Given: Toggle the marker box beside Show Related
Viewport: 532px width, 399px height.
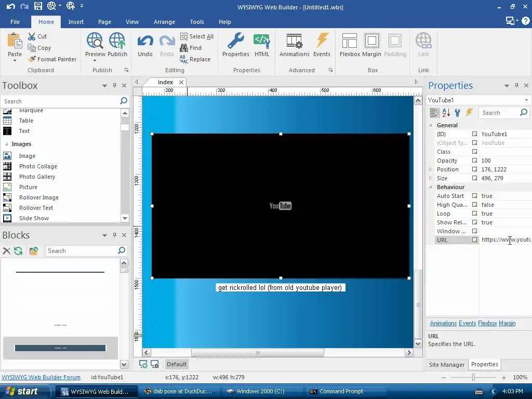Looking at the screenshot, I should tap(474, 222).
